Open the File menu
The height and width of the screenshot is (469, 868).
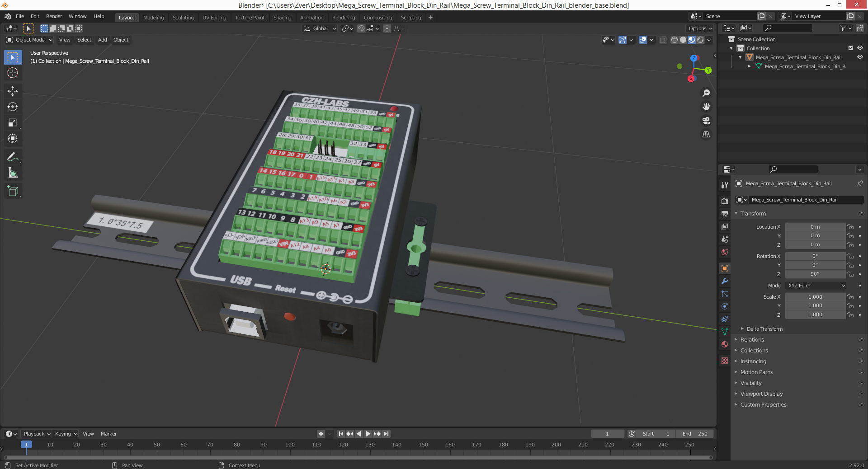pos(20,16)
